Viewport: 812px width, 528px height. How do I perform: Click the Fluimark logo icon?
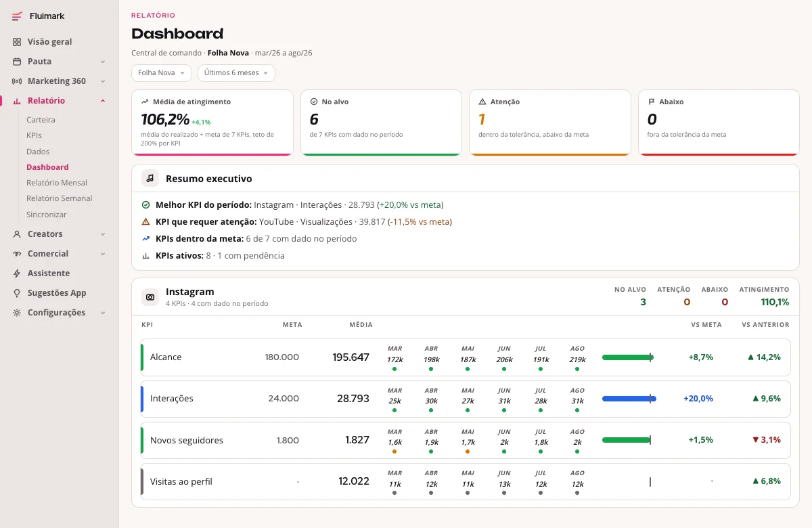click(x=17, y=16)
